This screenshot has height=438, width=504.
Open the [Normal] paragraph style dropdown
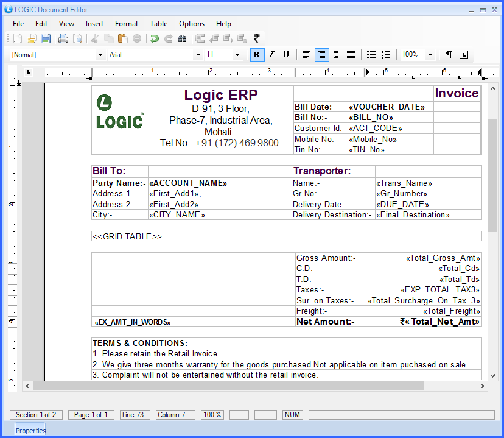pyautogui.click(x=100, y=54)
